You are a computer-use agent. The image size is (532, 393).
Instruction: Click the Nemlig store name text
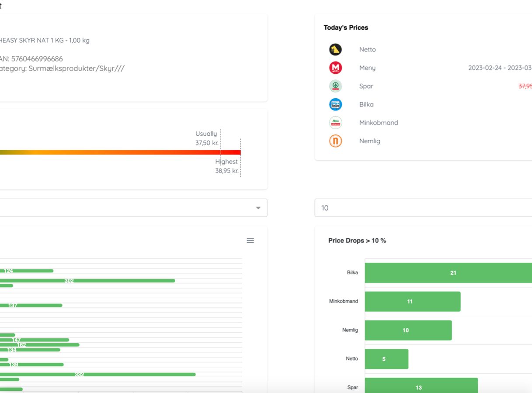coord(369,141)
